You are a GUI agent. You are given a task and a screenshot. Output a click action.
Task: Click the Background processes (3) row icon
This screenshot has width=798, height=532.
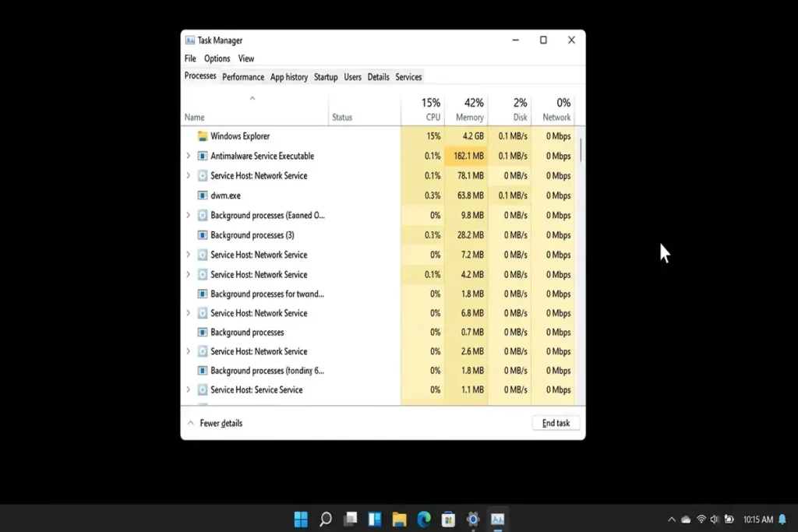[x=202, y=235]
